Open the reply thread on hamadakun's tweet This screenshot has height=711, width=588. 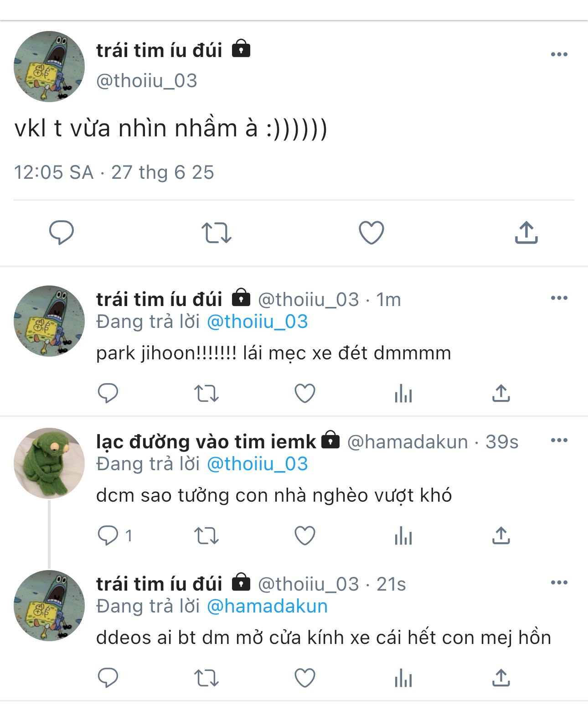point(108,535)
